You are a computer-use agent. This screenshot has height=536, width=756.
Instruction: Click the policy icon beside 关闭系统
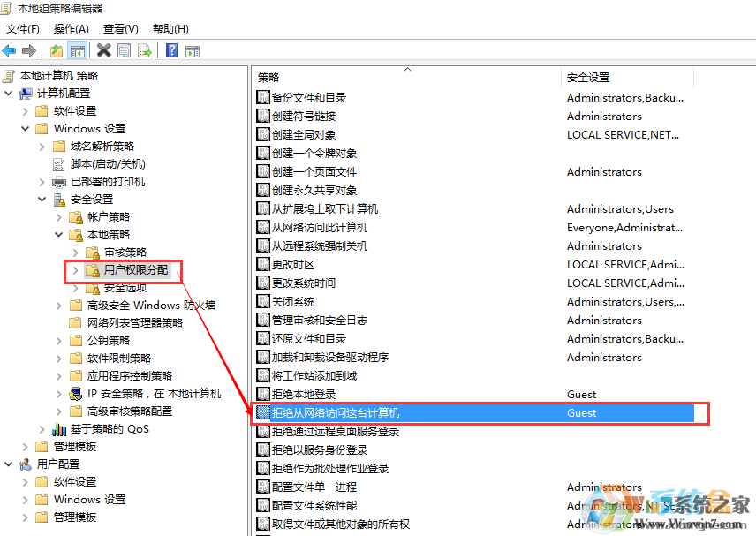(x=263, y=302)
